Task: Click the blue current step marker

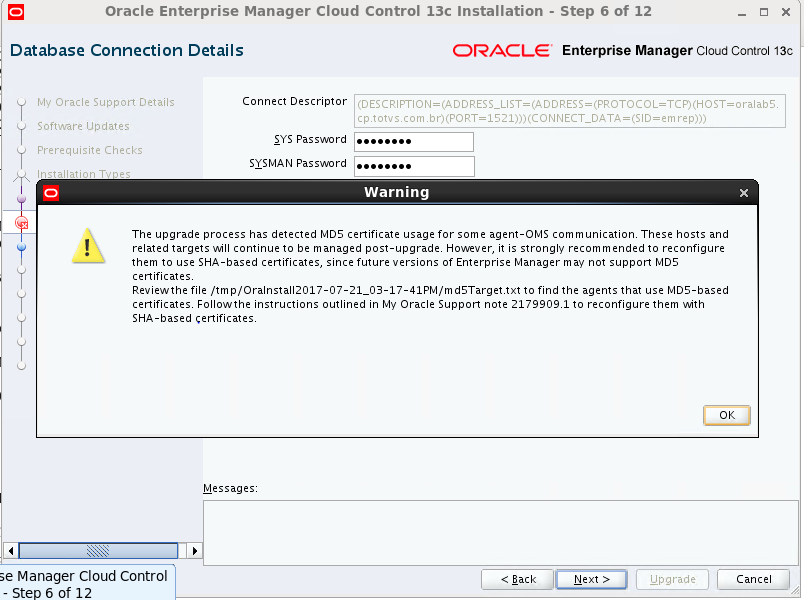Action: click(x=22, y=247)
